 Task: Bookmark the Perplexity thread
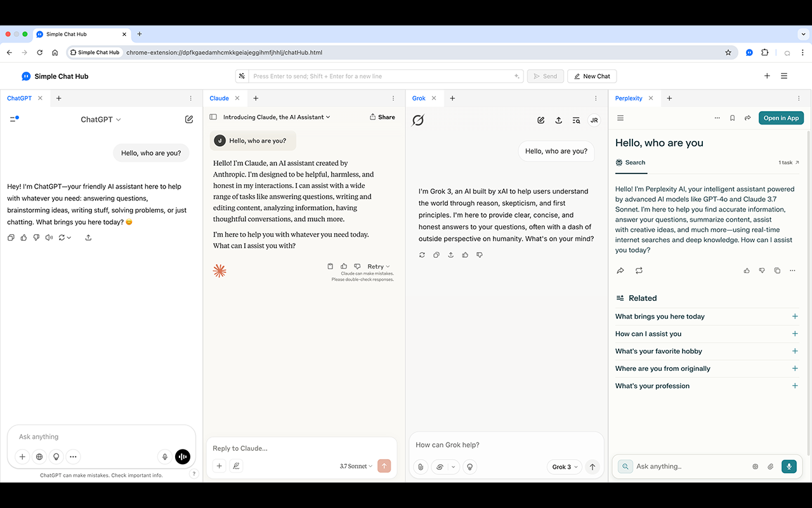(733, 118)
